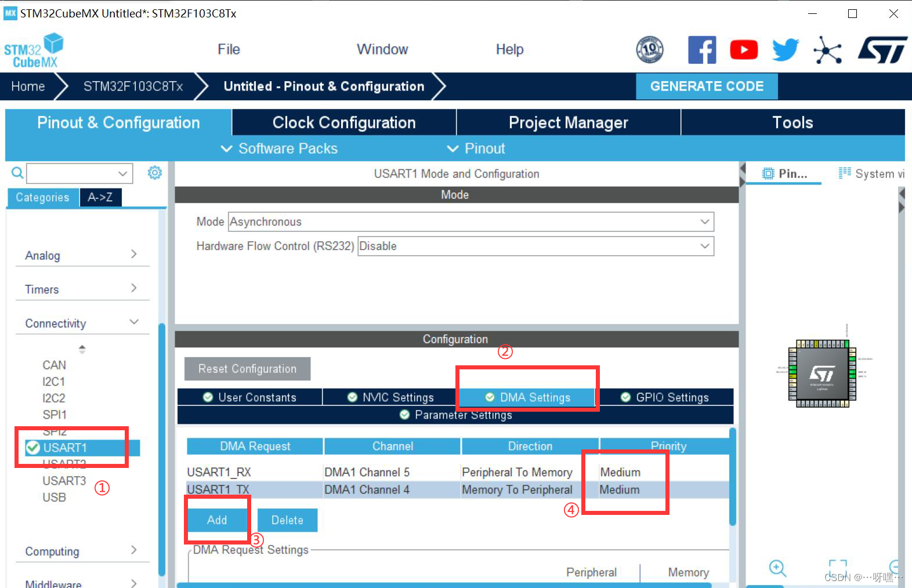
Task: Open the Twitter icon link
Action: click(x=786, y=50)
